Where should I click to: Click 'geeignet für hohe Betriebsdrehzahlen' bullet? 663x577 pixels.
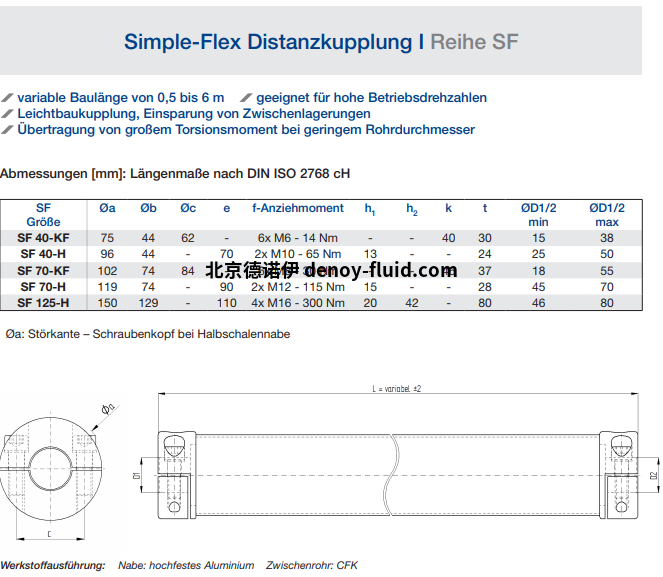[371, 98]
